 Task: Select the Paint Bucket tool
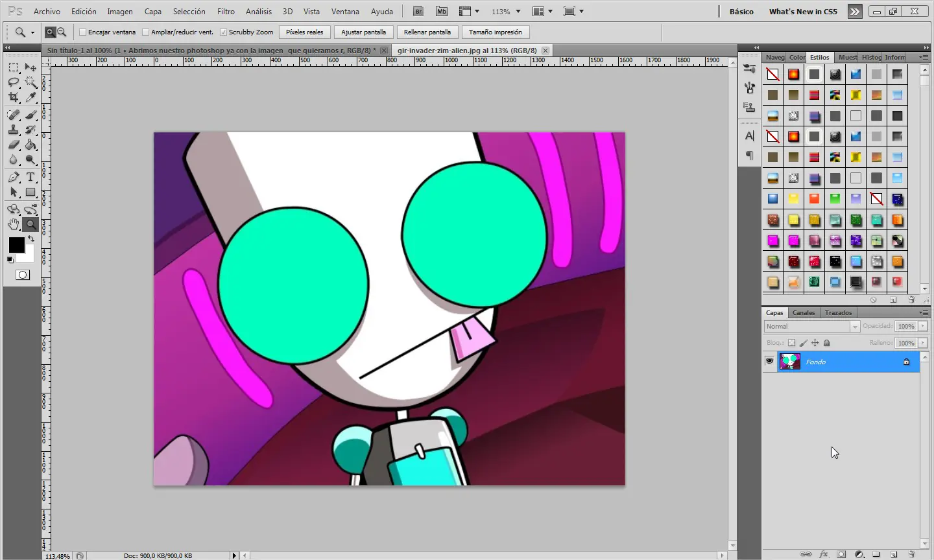pos(30,145)
